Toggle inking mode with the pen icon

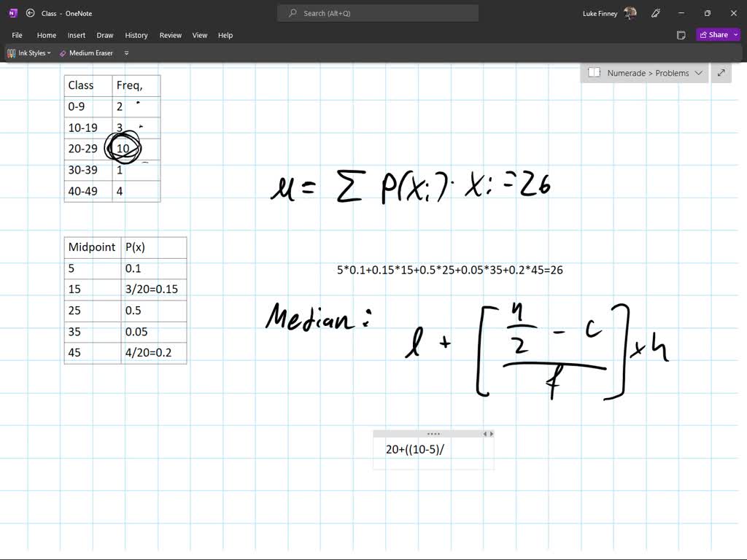click(655, 12)
